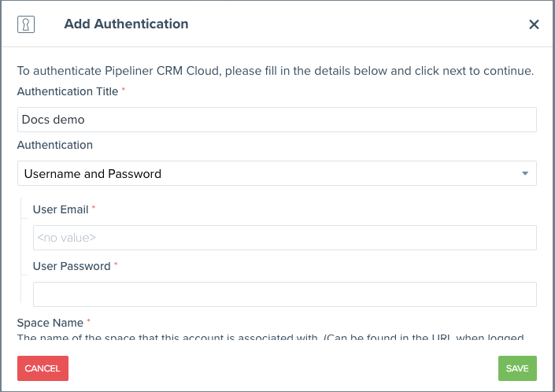Click the red asterisk beside User Password
The width and height of the screenshot is (555, 392).
(116, 264)
